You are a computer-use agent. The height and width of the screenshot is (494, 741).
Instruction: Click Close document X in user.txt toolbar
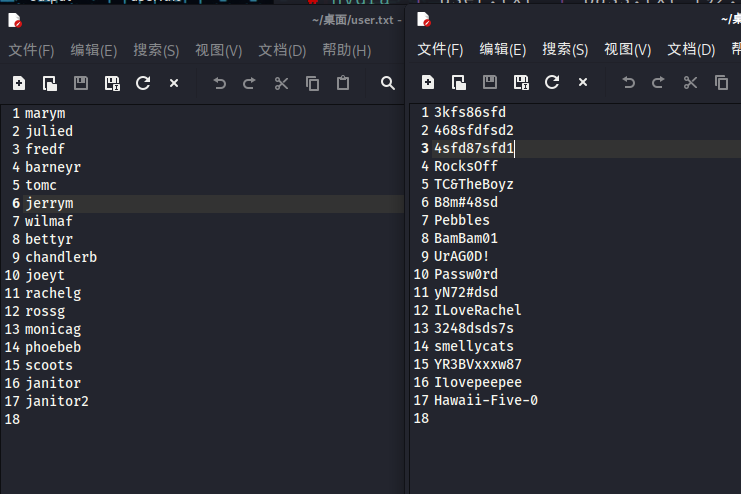click(174, 83)
